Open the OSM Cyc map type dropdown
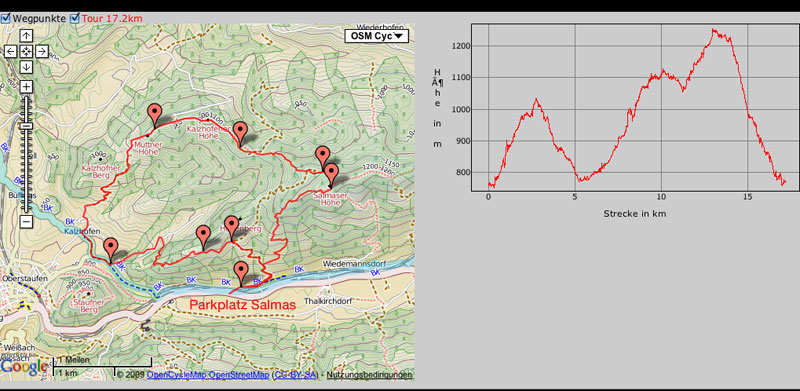Image resolution: width=800 pixels, height=391 pixels. (377, 36)
